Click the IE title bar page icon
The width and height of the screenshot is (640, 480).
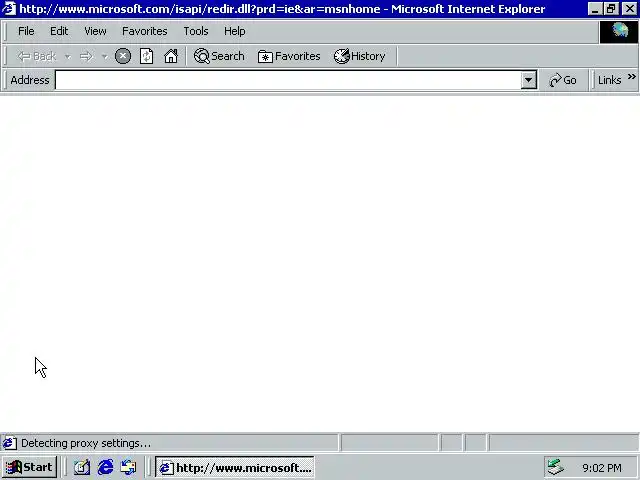click(9, 9)
